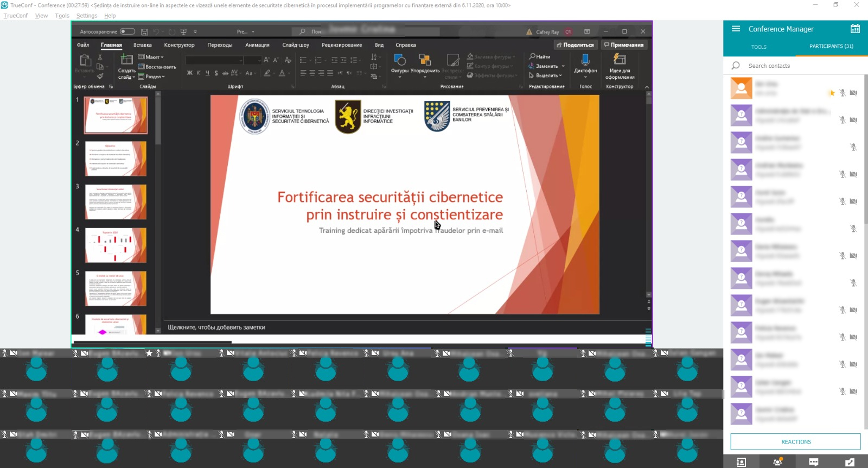Select the bulleted list icon
Viewport: 868px width, 468px height.
(x=303, y=60)
